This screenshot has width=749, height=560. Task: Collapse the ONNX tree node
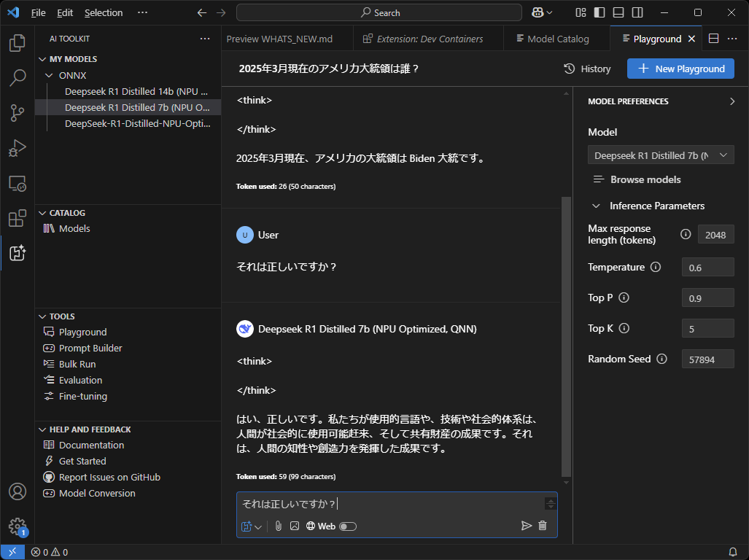(49, 75)
